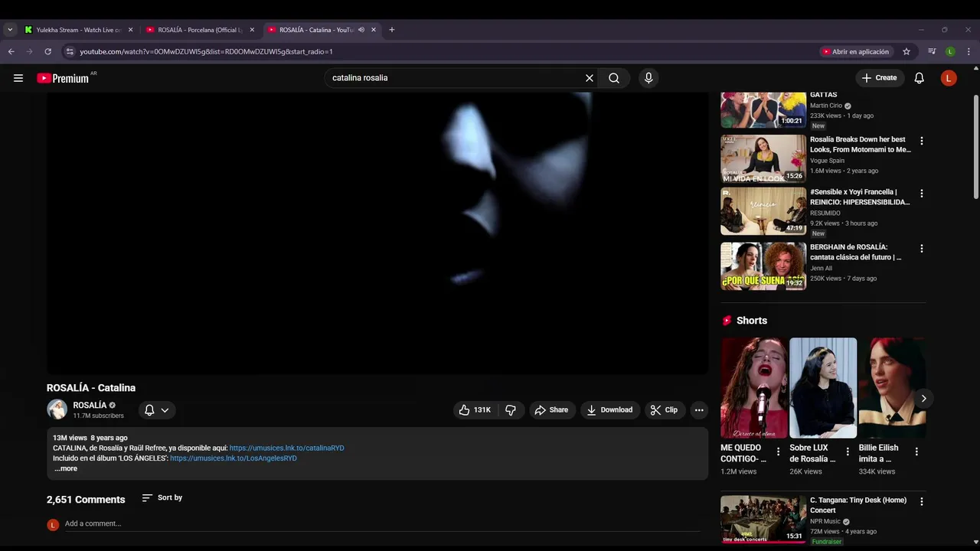Show next Shorts with the arrow
This screenshot has height=551, width=980.
pyautogui.click(x=924, y=398)
